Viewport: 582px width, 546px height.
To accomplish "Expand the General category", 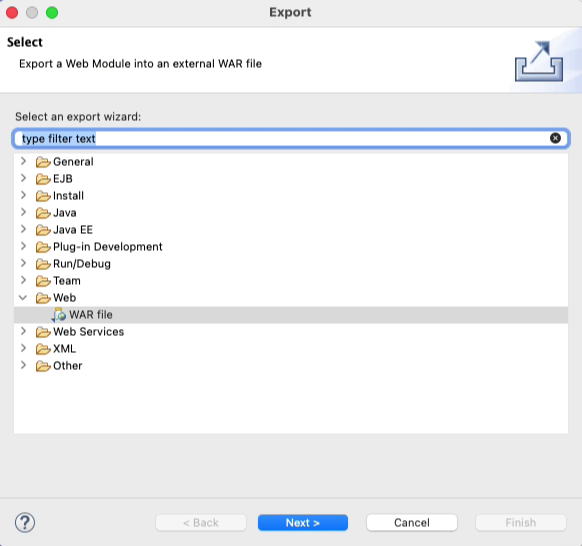I will click(x=23, y=161).
